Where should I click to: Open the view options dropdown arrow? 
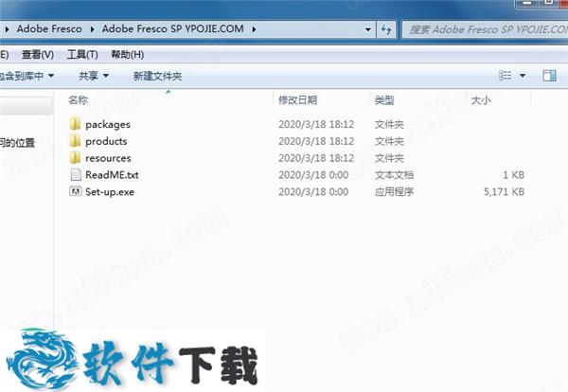point(523,75)
